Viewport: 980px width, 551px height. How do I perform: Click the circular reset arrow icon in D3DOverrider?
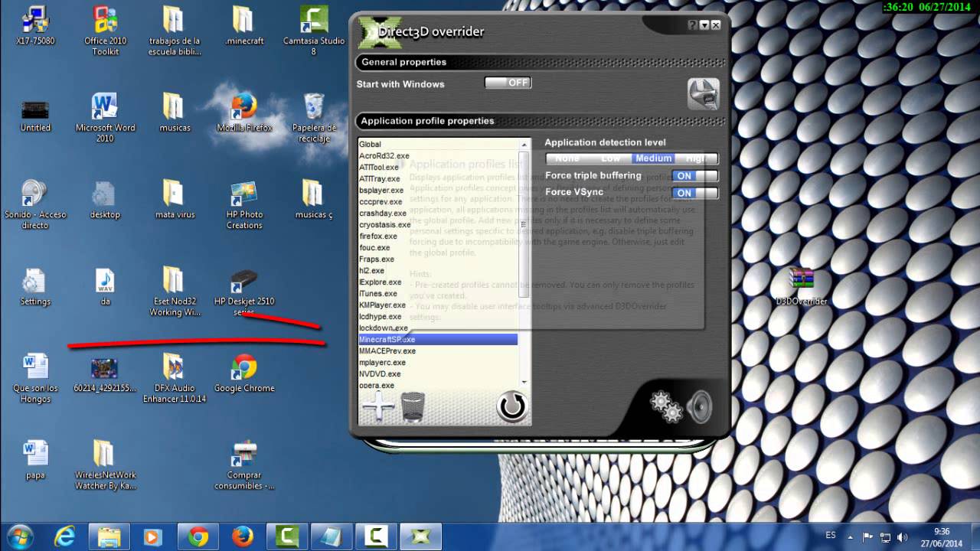[512, 406]
